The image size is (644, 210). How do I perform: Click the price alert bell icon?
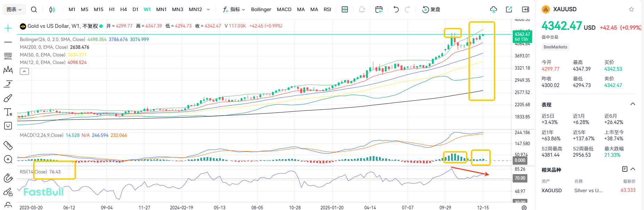point(362,9)
